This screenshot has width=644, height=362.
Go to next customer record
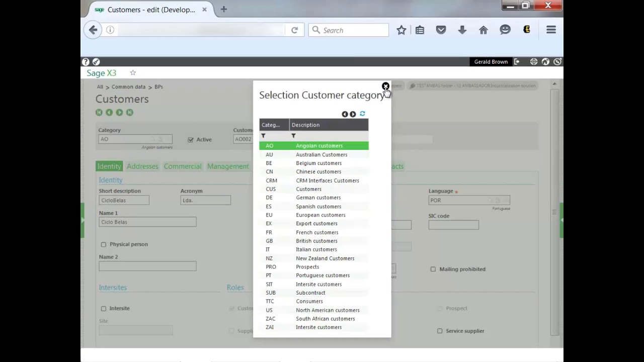click(x=119, y=112)
